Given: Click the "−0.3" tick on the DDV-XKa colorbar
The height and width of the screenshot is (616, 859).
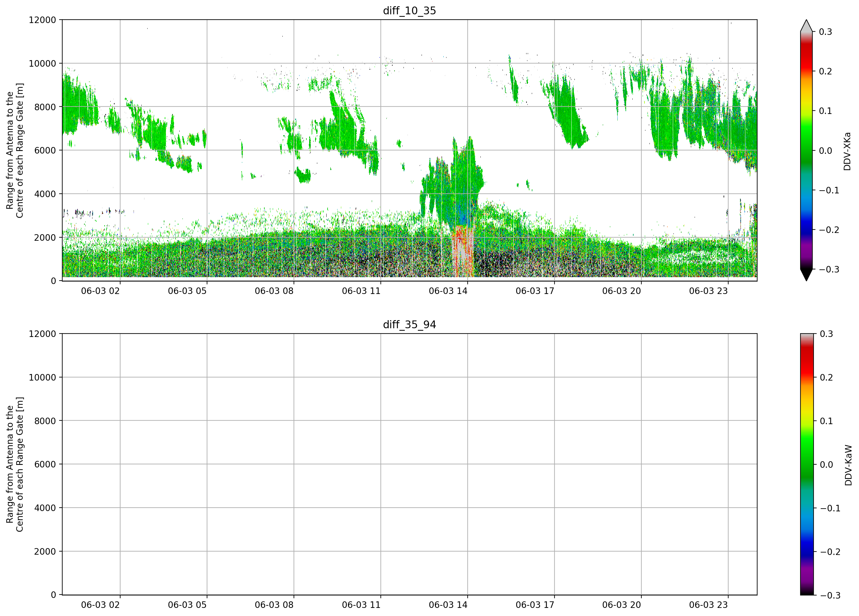Looking at the screenshot, I should (829, 270).
